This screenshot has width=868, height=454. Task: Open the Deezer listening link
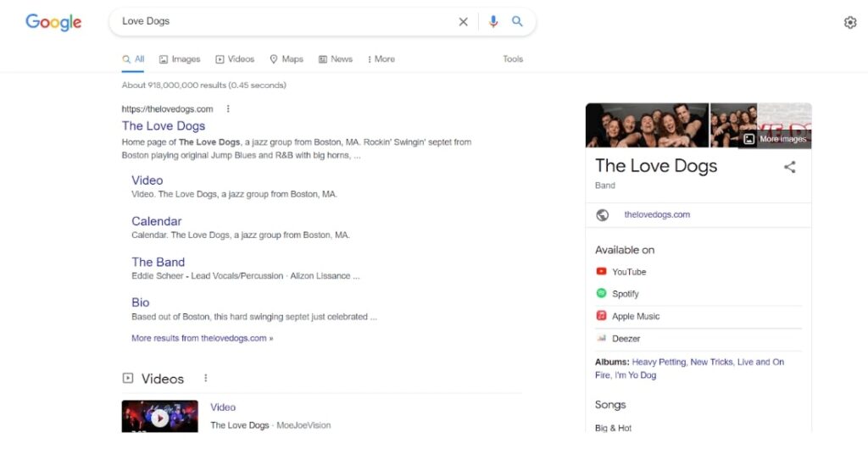point(626,339)
